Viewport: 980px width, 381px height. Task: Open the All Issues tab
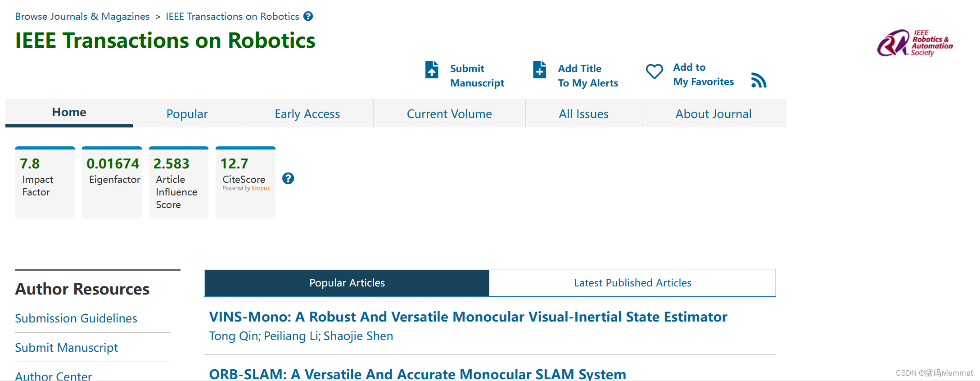583,113
